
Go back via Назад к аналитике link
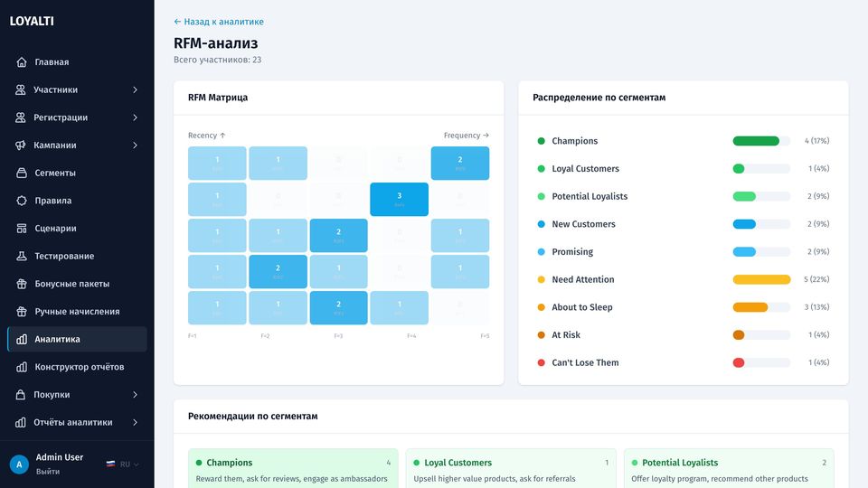coord(219,22)
